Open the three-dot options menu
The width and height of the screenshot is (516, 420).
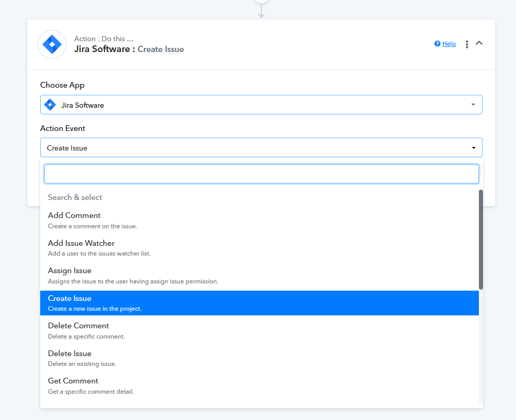pyautogui.click(x=467, y=44)
